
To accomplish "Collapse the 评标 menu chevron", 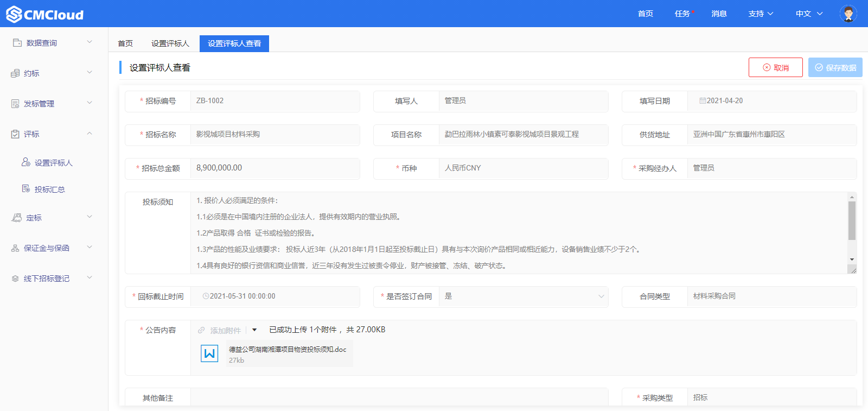I will [x=90, y=133].
